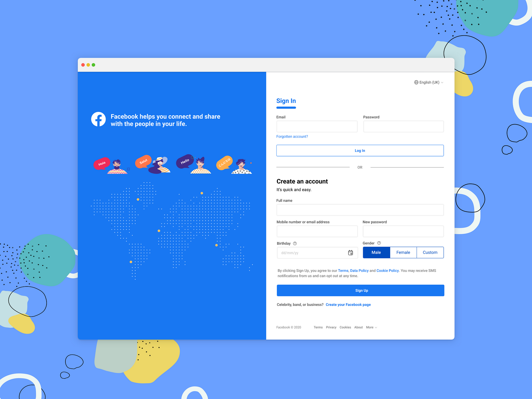Select the Custom gender radio button

pyautogui.click(x=429, y=252)
